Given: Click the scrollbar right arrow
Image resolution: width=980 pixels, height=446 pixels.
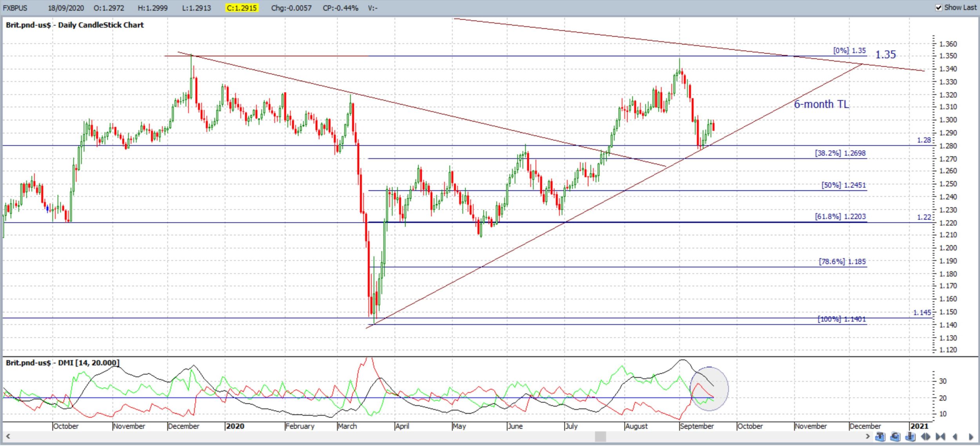Looking at the screenshot, I should (867, 436).
